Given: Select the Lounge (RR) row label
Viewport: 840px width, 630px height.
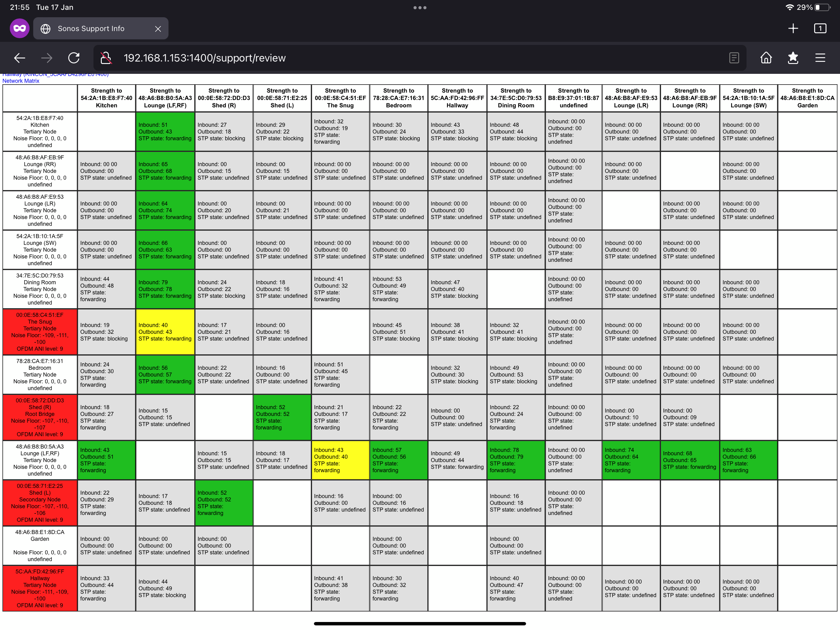Looking at the screenshot, I should (40, 171).
